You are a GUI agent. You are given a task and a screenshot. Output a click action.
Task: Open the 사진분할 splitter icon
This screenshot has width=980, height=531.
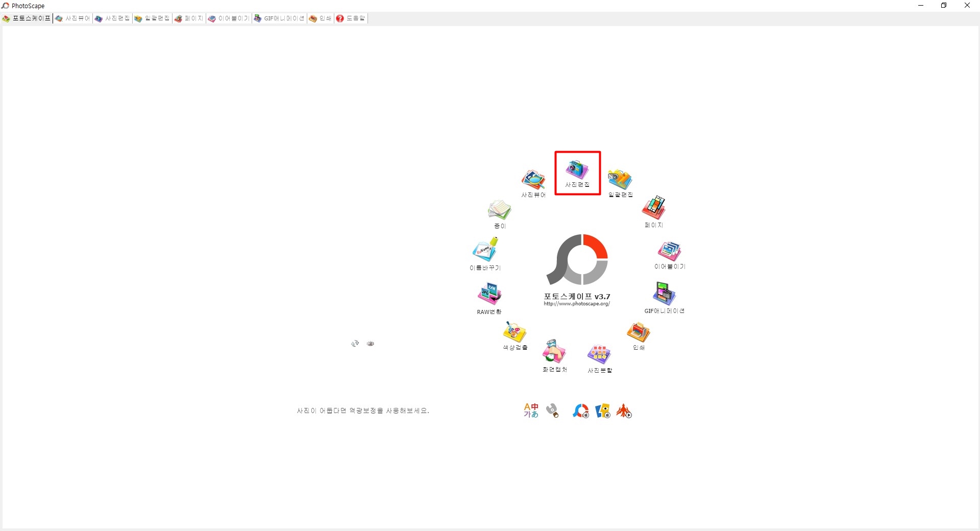600,359
